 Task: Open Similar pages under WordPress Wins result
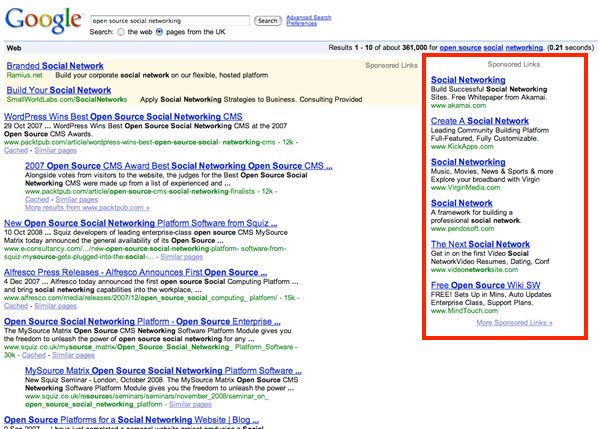pyautogui.click(x=55, y=150)
